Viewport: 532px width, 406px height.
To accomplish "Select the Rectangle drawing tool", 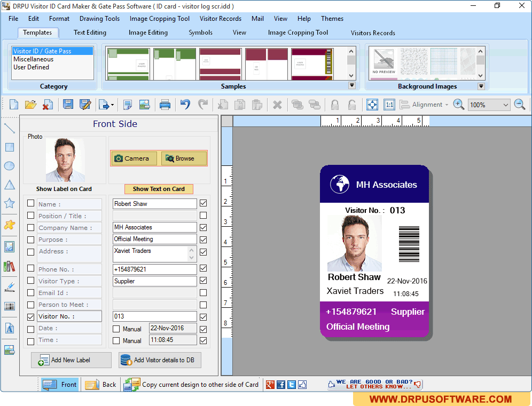I will click(10, 147).
